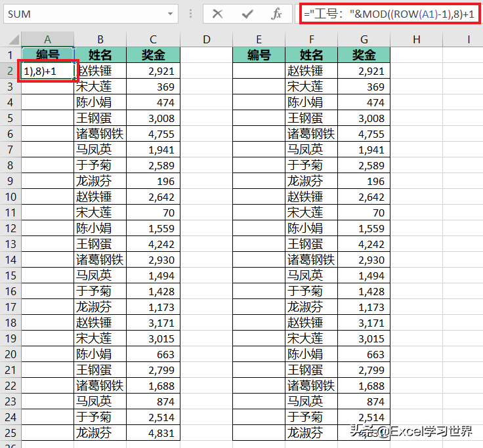Select column E header

pos(259,39)
